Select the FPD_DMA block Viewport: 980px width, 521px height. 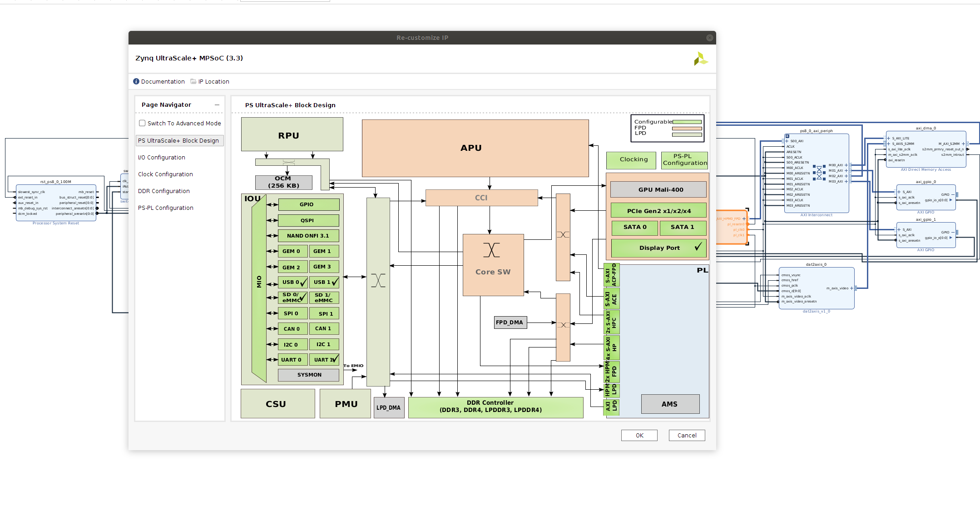click(510, 322)
